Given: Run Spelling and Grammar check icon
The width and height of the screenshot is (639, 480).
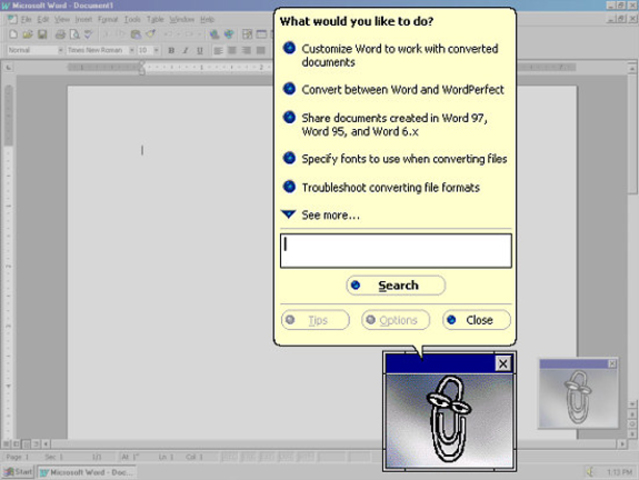Looking at the screenshot, I should point(88,35).
